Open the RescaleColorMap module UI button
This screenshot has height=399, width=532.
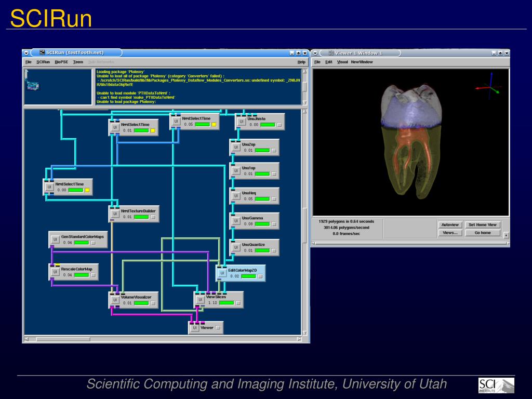tap(55, 272)
